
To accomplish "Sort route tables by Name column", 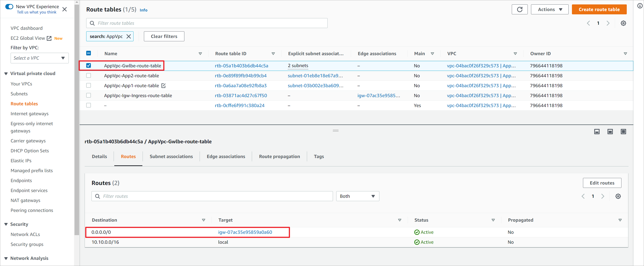I will pyautogui.click(x=200, y=54).
